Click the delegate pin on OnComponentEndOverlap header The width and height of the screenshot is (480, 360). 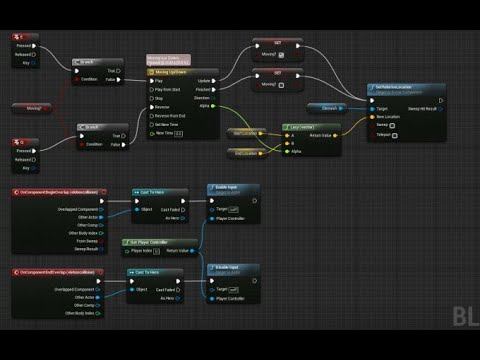[x=100, y=272]
